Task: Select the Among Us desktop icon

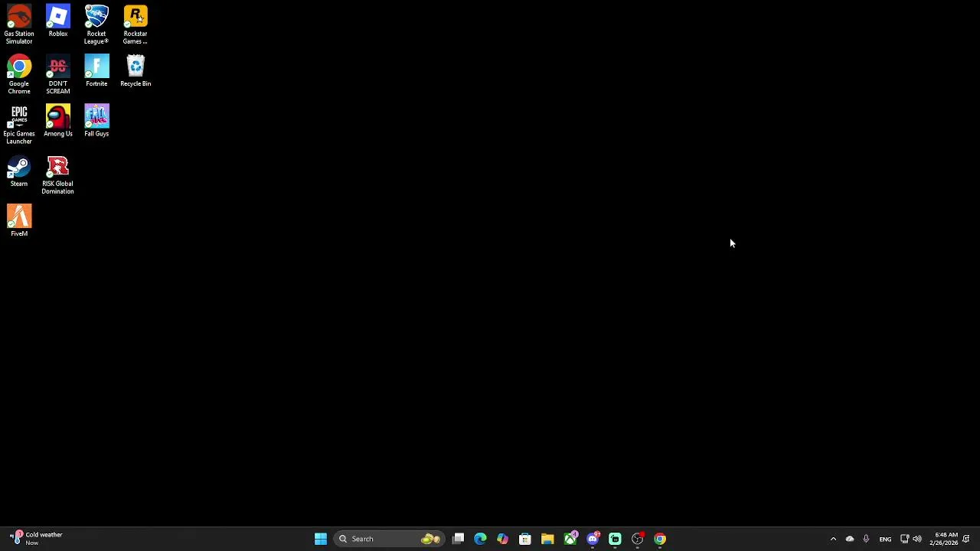Action: coord(58,121)
